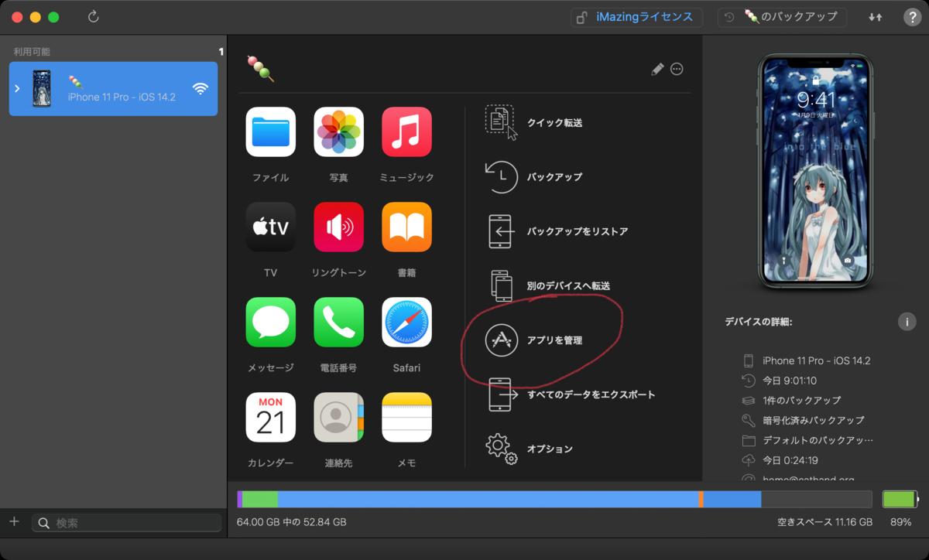Click the battery level indicator
The image size is (929, 560).
900,499
